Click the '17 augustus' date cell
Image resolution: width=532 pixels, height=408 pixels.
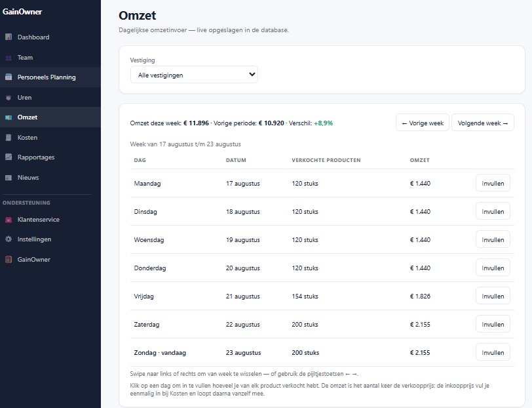pos(243,184)
